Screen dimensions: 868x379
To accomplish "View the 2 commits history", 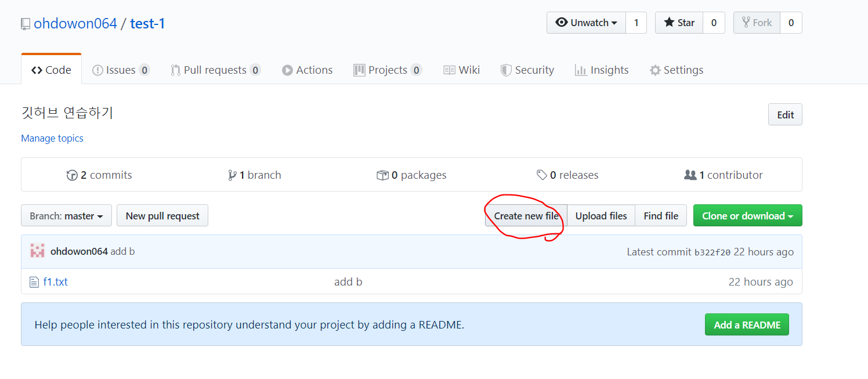I will click(99, 175).
